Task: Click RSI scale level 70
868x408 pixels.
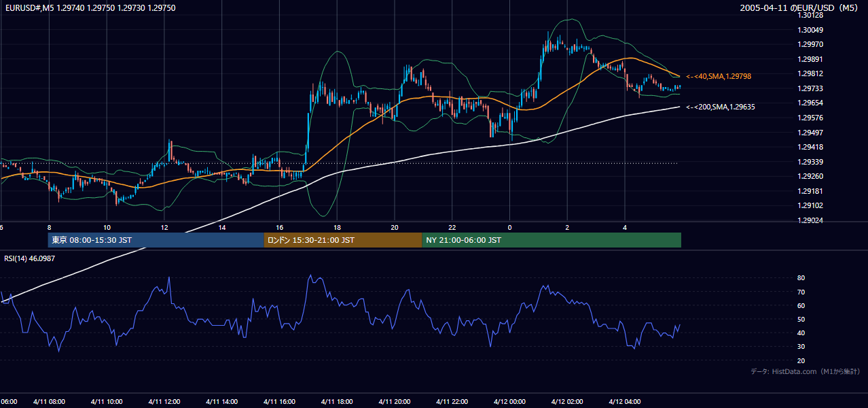Action: click(x=801, y=292)
